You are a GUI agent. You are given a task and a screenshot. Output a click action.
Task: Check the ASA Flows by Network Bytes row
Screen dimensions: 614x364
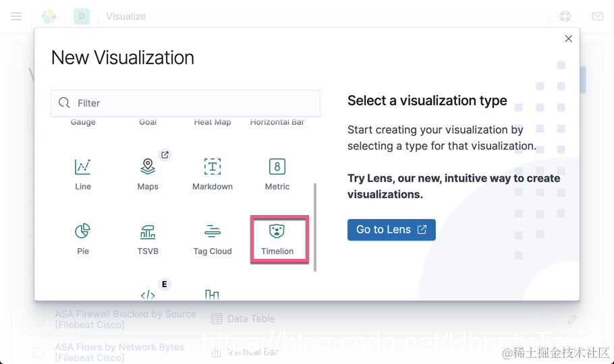pyautogui.click(x=38, y=353)
